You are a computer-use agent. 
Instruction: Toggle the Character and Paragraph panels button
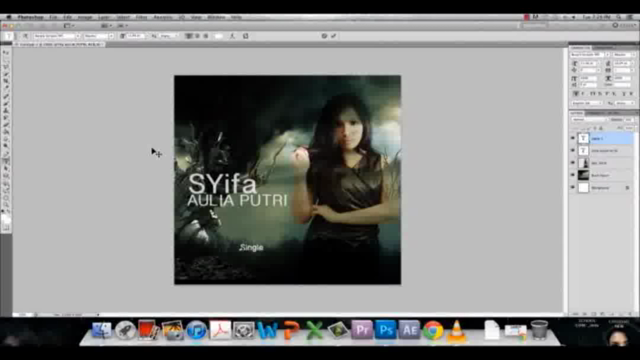246,36
